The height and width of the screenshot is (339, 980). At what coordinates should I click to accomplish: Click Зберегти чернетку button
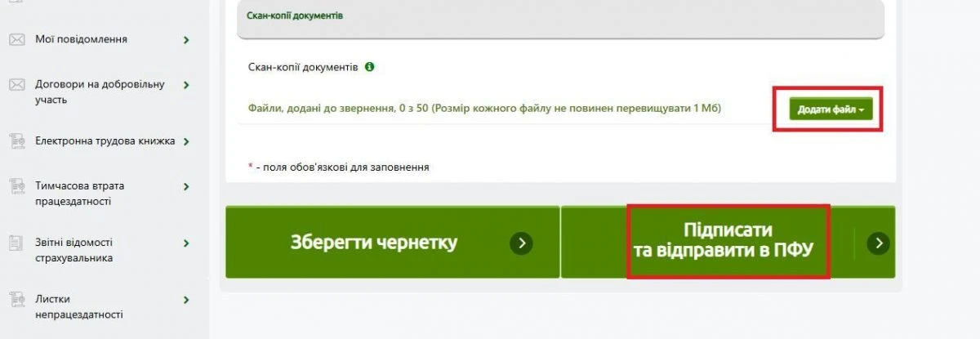[392, 242]
